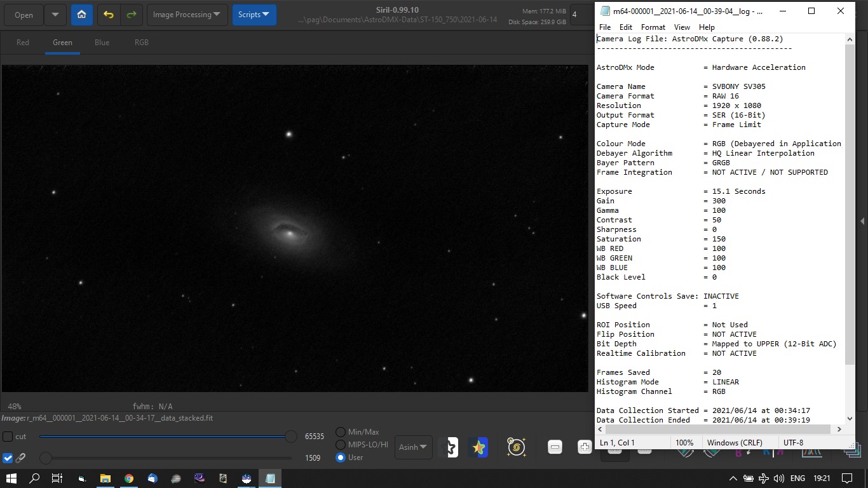Open File Explorer from the taskbar
Viewport: 868px width, 488px height.
pos(105,478)
